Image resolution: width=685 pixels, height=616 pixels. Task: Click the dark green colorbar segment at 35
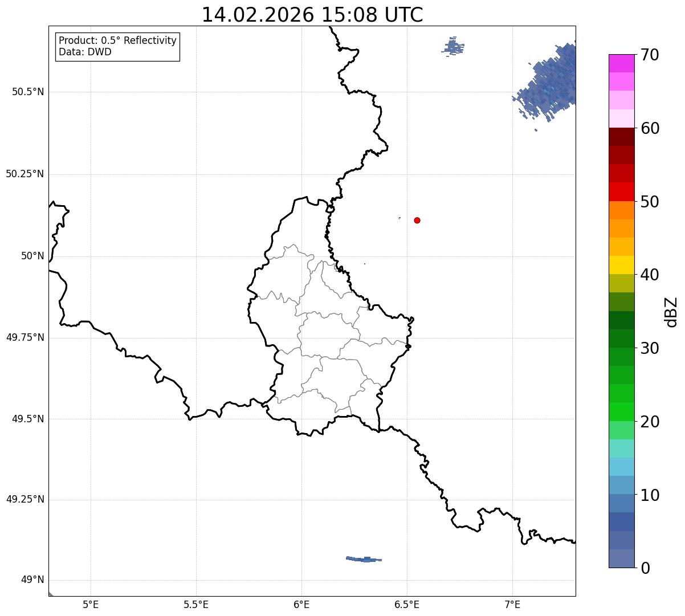tap(622, 320)
